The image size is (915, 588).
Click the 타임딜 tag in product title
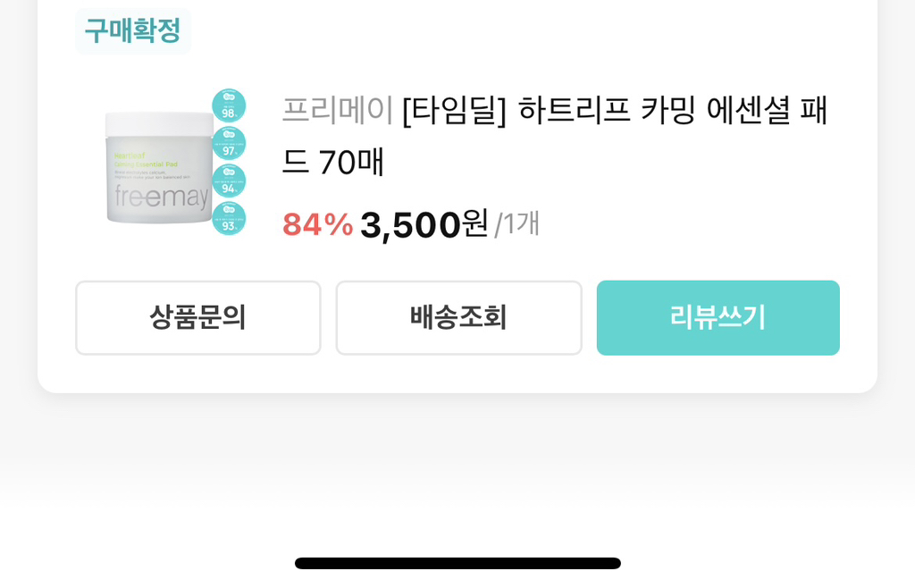tap(454, 110)
